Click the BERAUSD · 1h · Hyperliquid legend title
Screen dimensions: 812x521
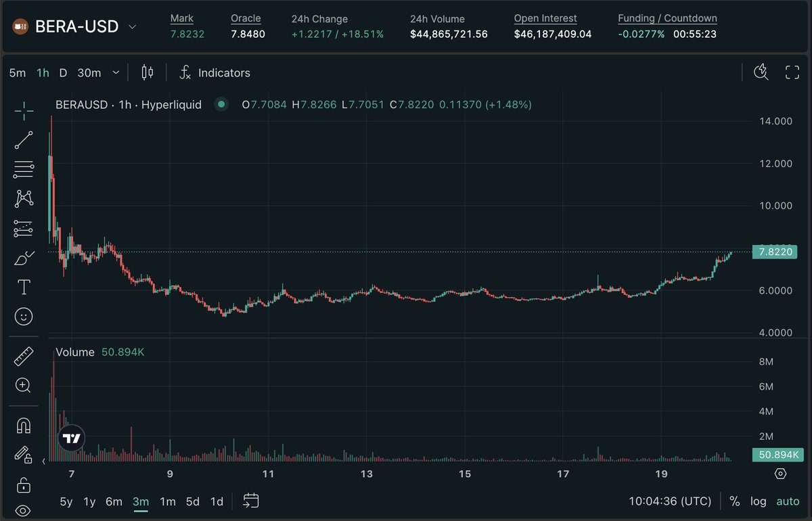(129, 105)
